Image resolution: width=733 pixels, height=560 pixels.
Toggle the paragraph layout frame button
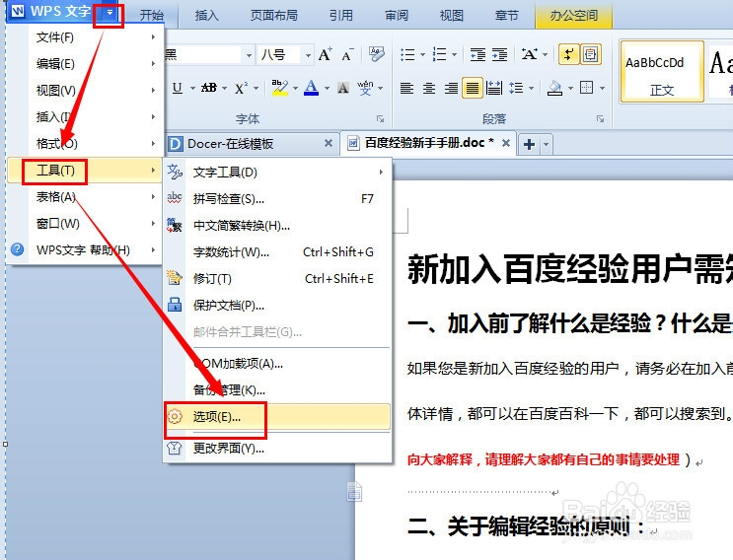[590, 54]
